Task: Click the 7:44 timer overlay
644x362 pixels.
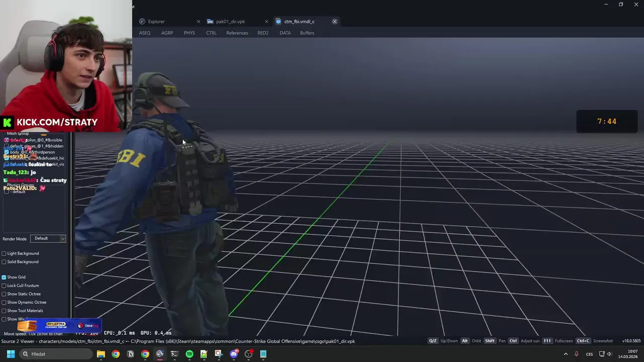Action: [607, 122]
